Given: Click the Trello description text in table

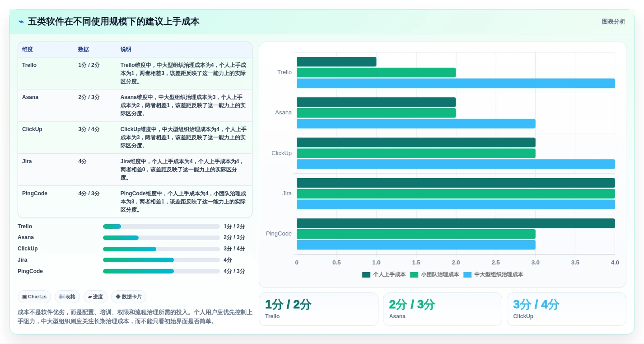Looking at the screenshot, I should point(183,73).
